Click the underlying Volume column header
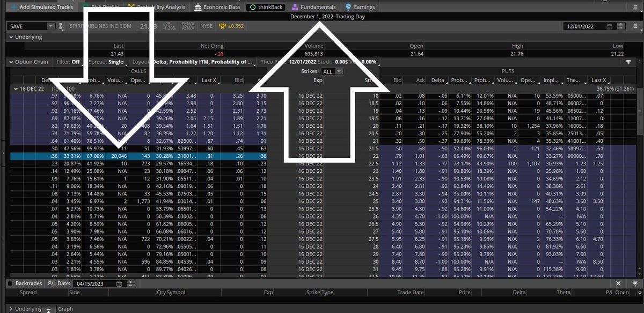Viewport: 644px width, 313px height. (314, 46)
